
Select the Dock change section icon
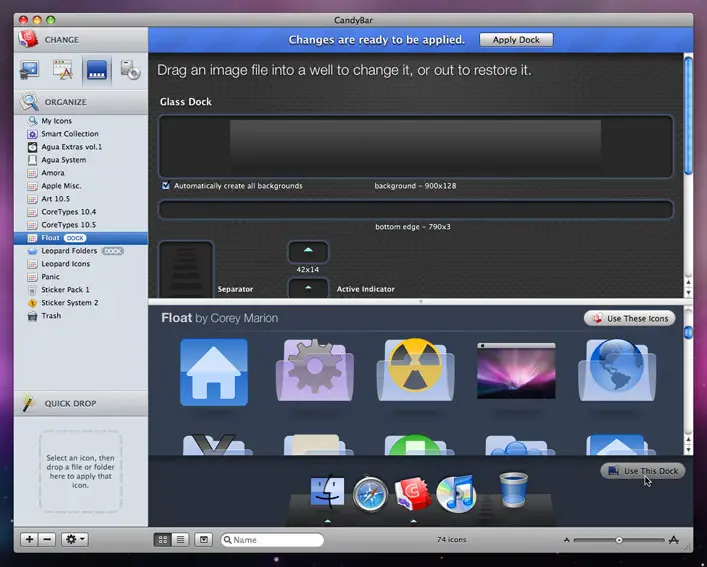(97, 70)
